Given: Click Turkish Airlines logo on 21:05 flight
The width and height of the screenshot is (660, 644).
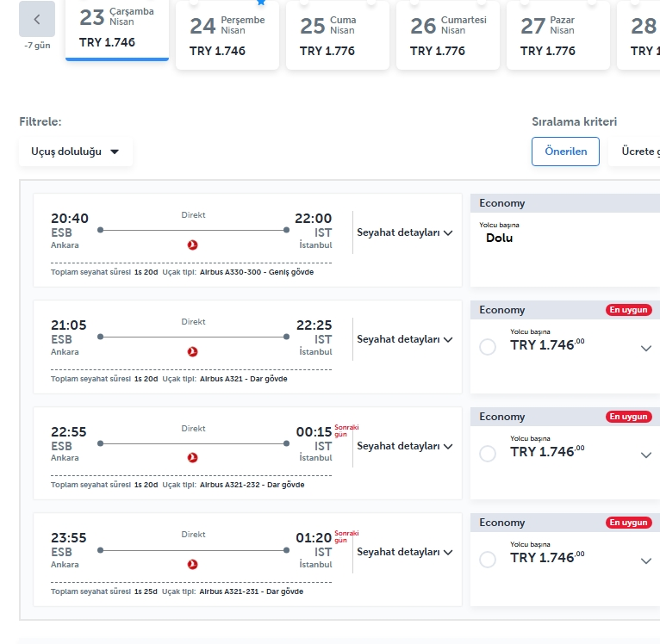Looking at the screenshot, I should pos(193,351).
